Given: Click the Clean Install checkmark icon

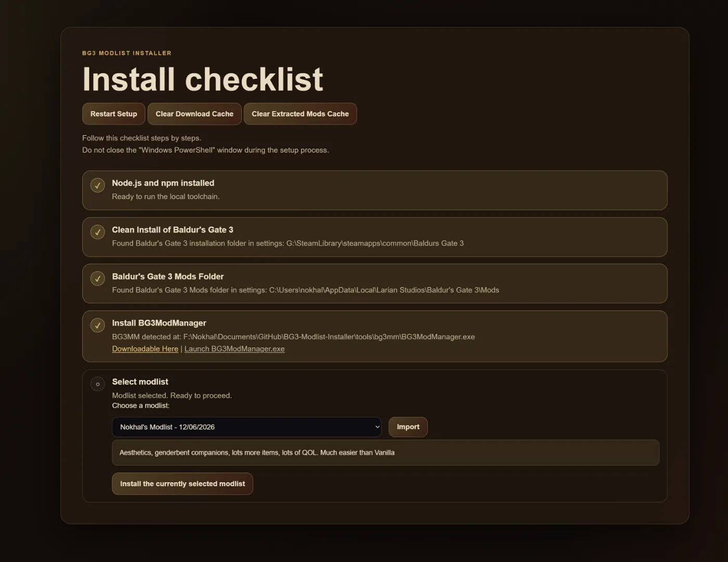Looking at the screenshot, I should [98, 232].
